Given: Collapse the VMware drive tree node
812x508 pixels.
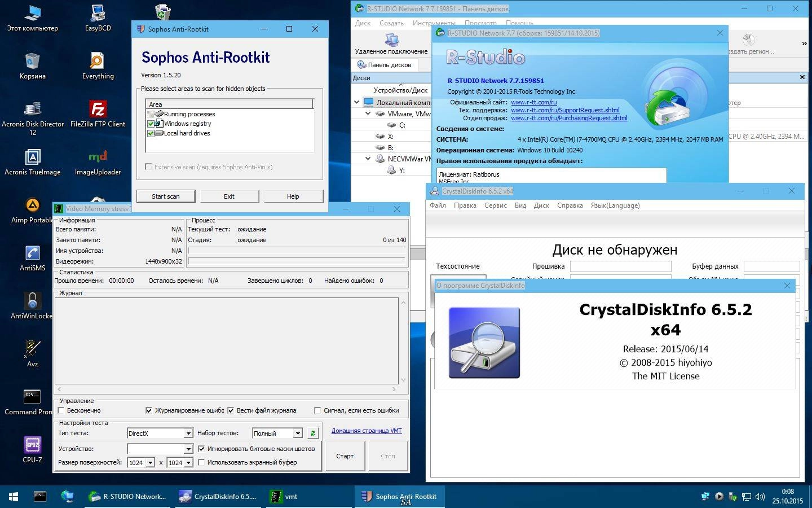Looking at the screenshot, I should tap(368, 113).
